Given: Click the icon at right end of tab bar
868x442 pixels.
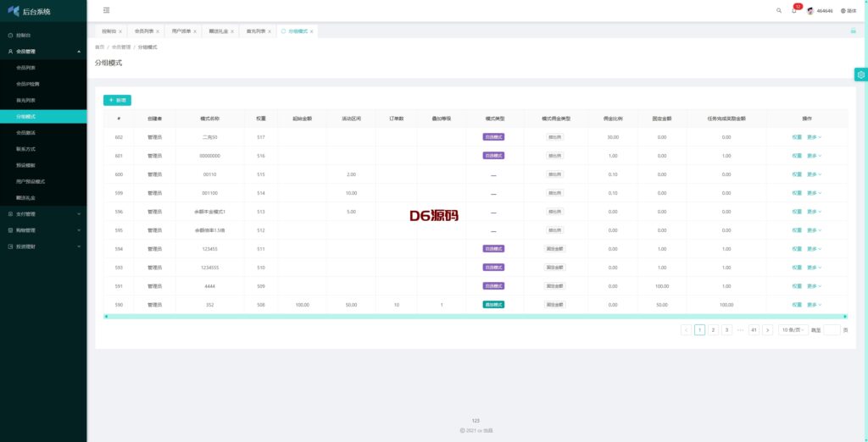Looking at the screenshot, I should click(x=853, y=31).
